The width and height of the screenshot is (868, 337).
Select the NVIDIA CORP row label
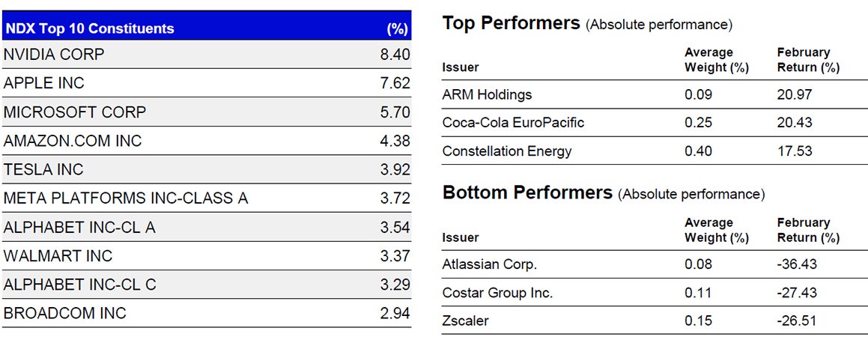pyautogui.click(x=54, y=55)
